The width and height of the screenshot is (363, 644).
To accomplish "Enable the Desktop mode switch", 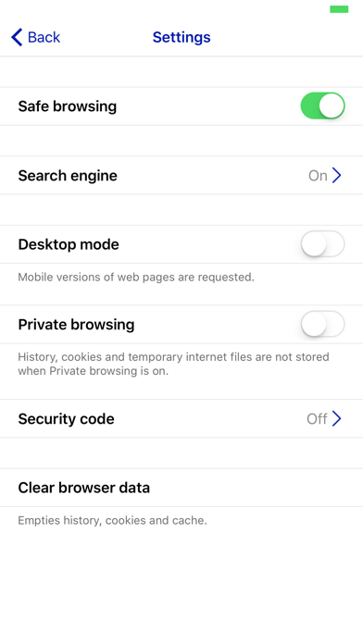I will click(322, 244).
